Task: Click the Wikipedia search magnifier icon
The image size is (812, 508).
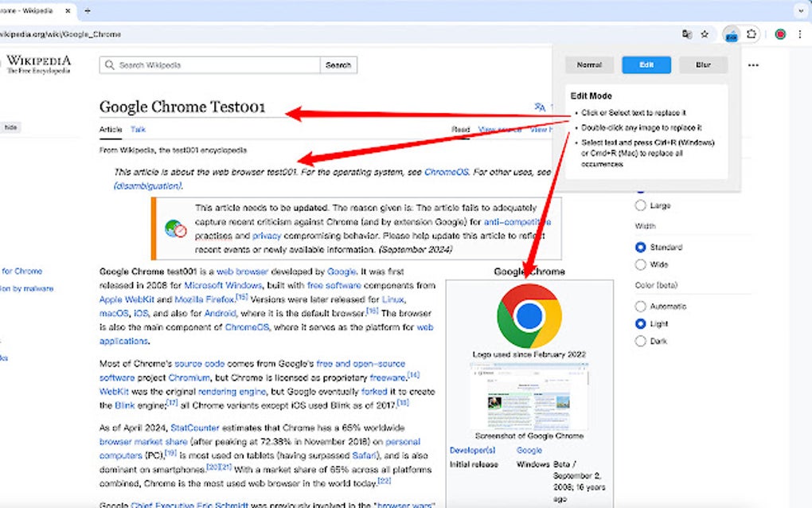Action: click(108, 64)
